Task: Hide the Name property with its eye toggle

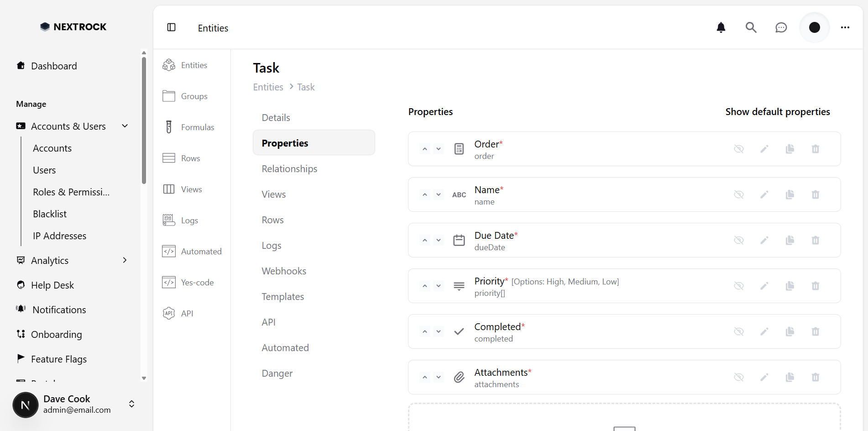Action: 739,194
